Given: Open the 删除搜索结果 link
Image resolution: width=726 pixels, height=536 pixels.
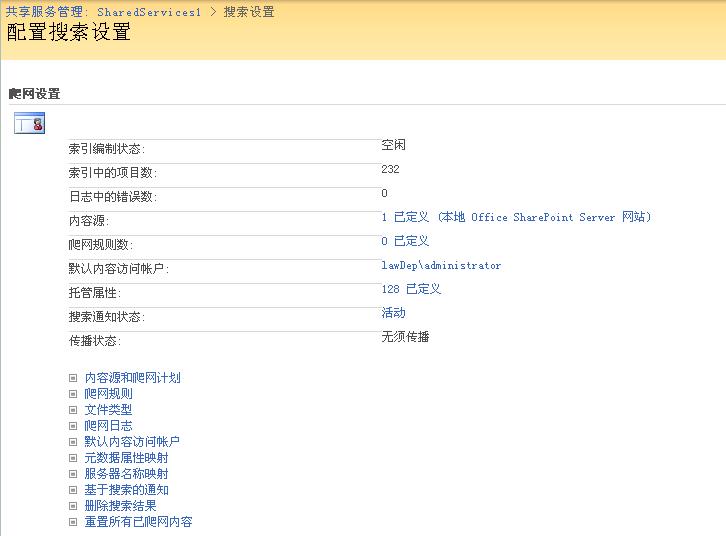Looking at the screenshot, I should pos(120,506).
